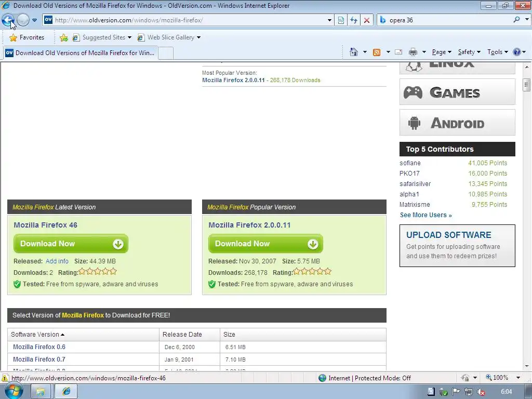Expand the Home button dropdown arrow
The image size is (532, 399).
365,52
